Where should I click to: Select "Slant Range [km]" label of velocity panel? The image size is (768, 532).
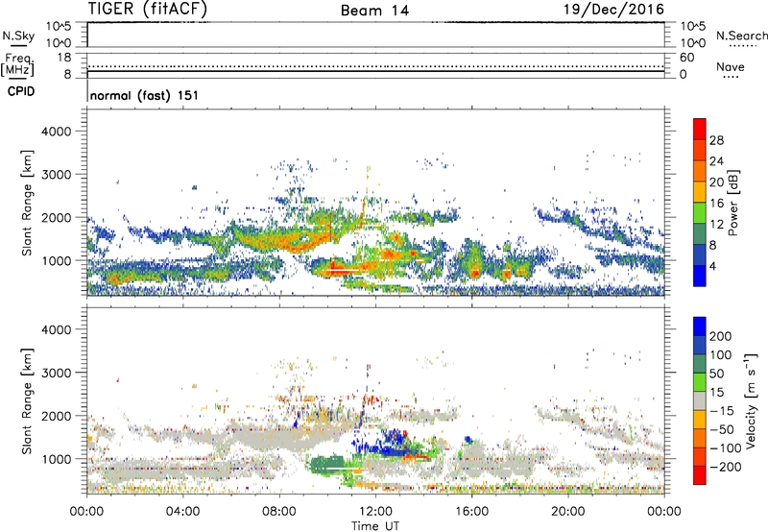27,401
